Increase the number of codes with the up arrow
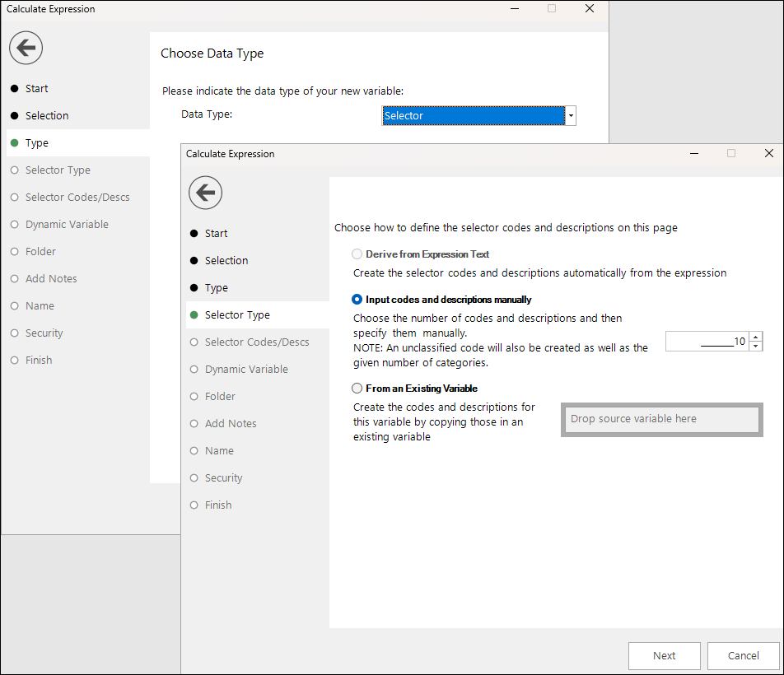Image resolution: width=784 pixels, height=675 pixels. [x=755, y=337]
